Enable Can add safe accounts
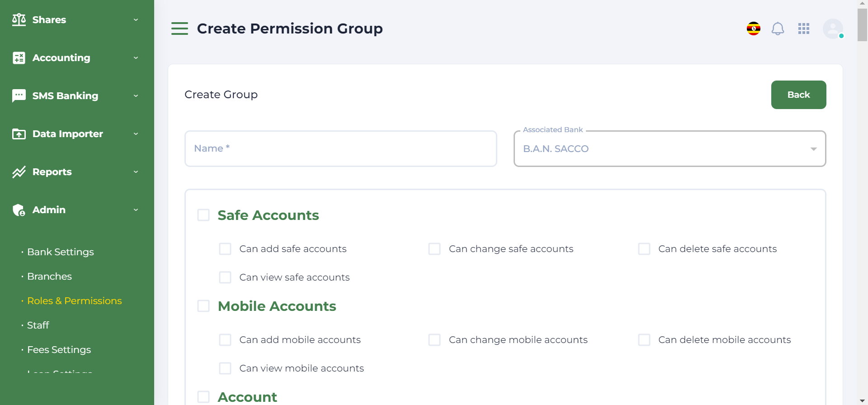This screenshot has width=868, height=405. (x=225, y=249)
